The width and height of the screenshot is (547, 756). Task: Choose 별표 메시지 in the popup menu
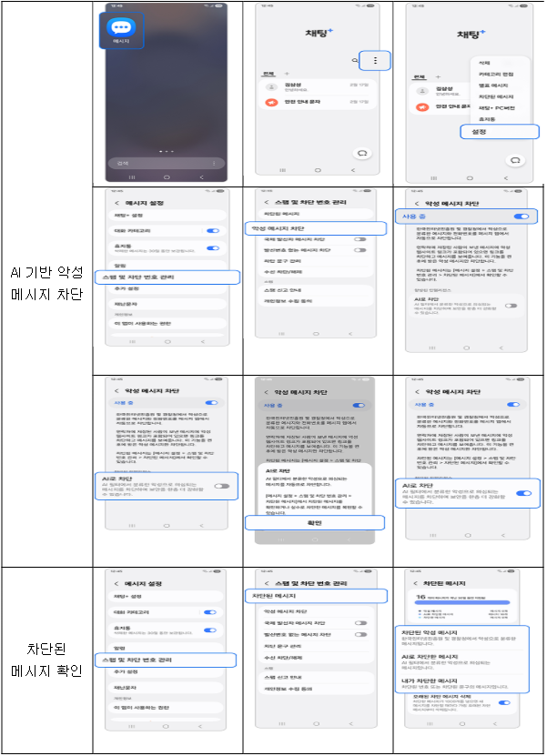coord(493,86)
